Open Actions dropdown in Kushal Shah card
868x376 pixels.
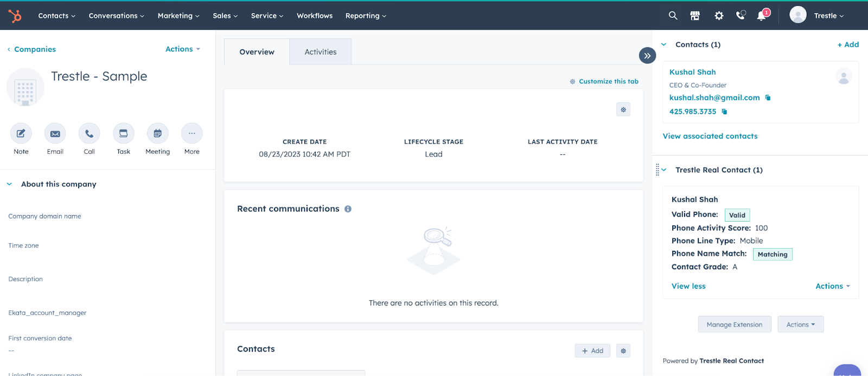pos(833,286)
